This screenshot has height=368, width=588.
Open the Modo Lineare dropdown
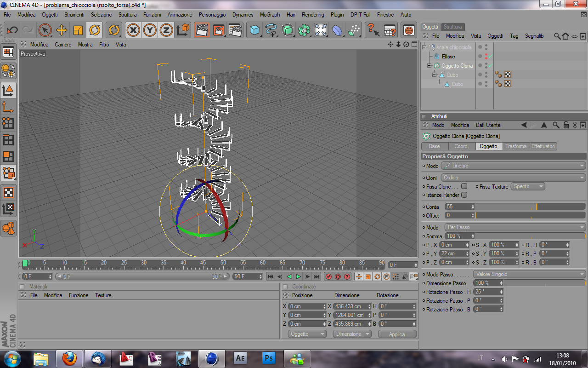[x=513, y=166]
